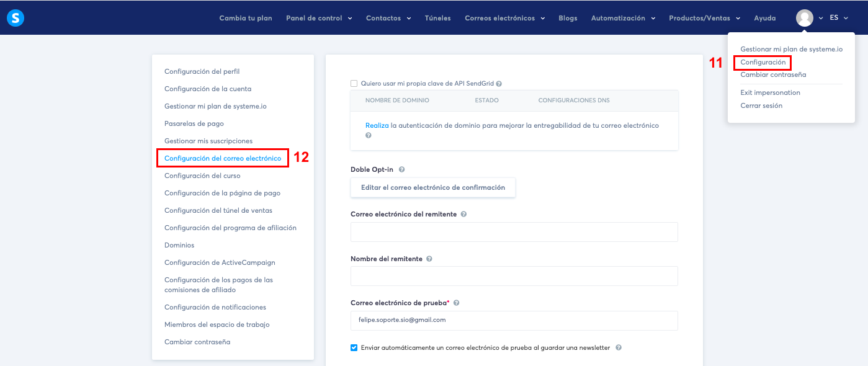Image resolution: width=868 pixels, height=366 pixels.
Task: Open the user avatar profile icon
Action: pos(805,17)
